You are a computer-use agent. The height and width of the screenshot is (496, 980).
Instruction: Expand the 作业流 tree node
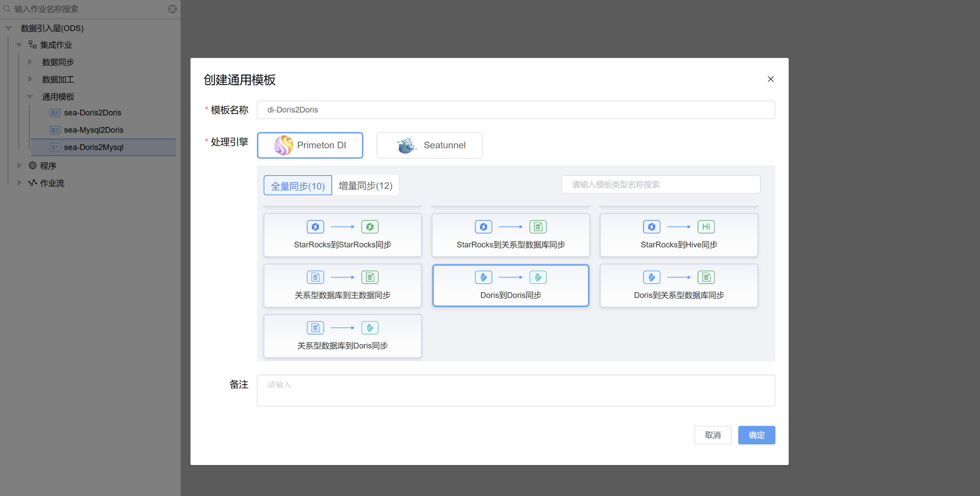[19, 183]
